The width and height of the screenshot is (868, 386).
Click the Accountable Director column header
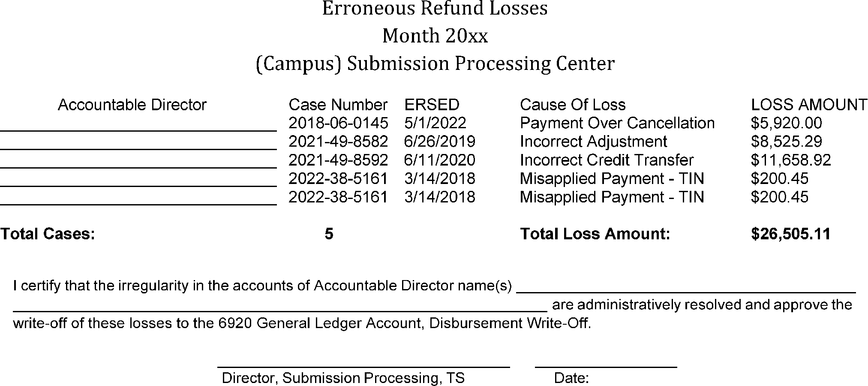pos(132,105)
